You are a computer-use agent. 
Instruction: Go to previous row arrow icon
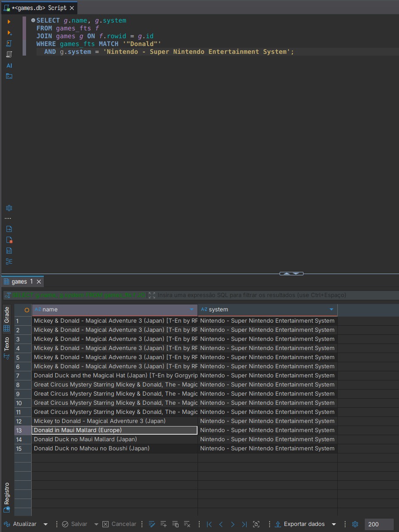221,524
